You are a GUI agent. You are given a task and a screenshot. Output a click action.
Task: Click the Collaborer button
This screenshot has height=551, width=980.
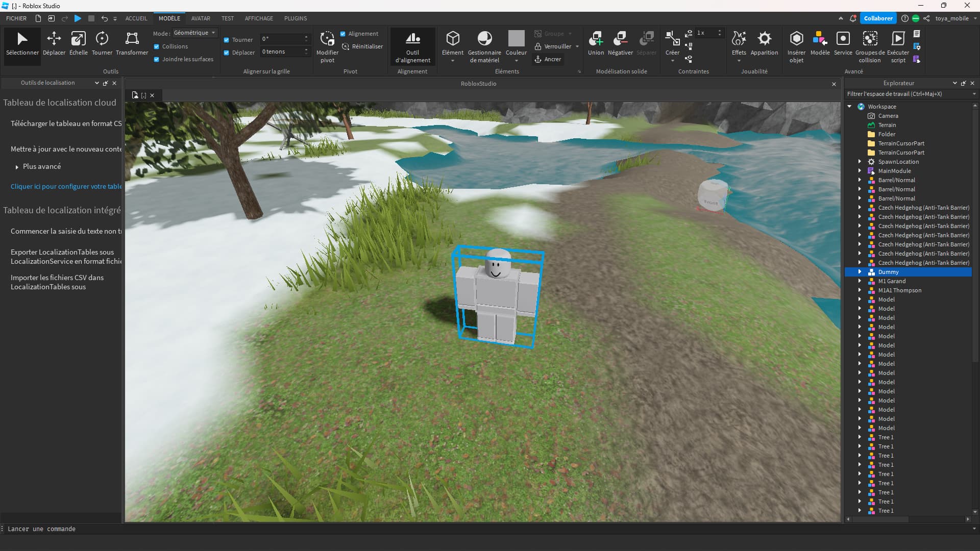pos(878,18)
